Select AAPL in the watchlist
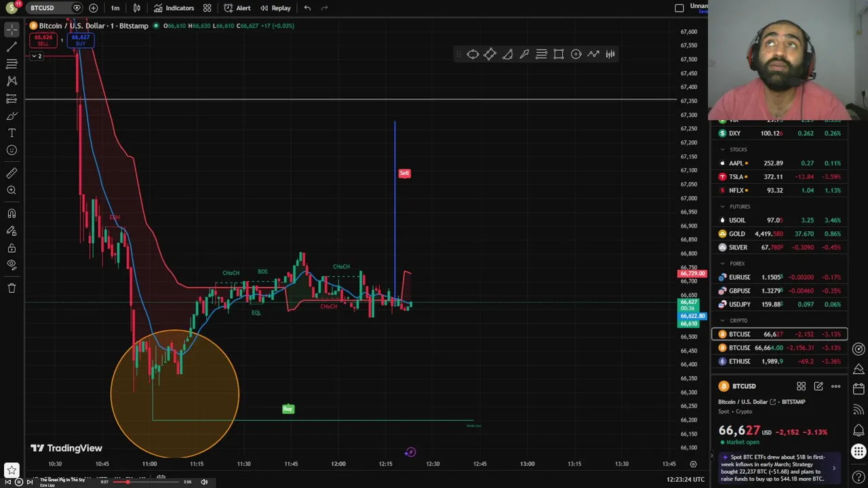Image resolution: width=868 pixels, height=488 pixels. [779, 163]
